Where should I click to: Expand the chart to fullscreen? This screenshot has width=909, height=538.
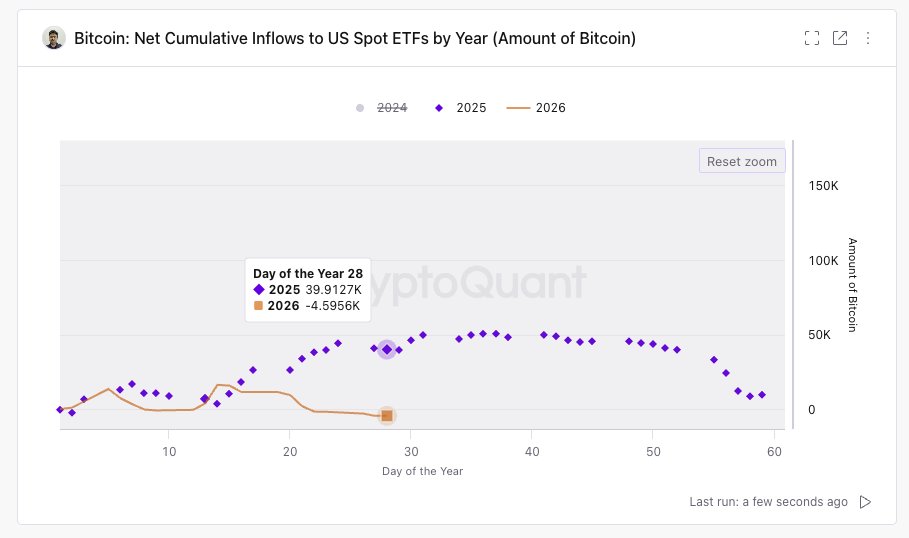pos(812,38)
